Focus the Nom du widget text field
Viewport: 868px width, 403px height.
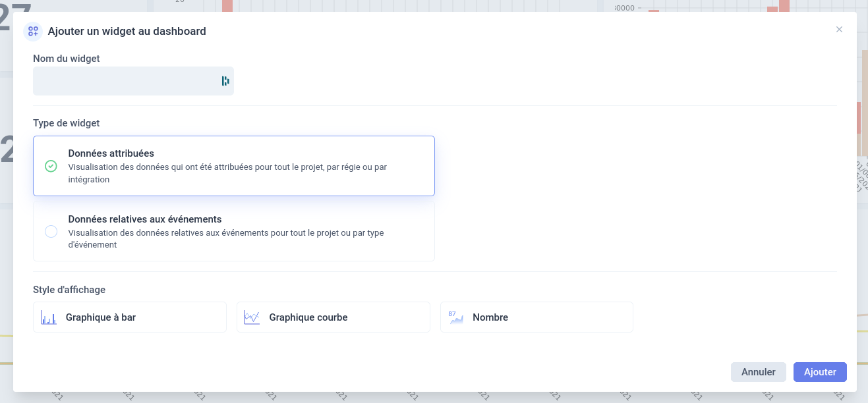pyautogui.click(x=133, y=81)
